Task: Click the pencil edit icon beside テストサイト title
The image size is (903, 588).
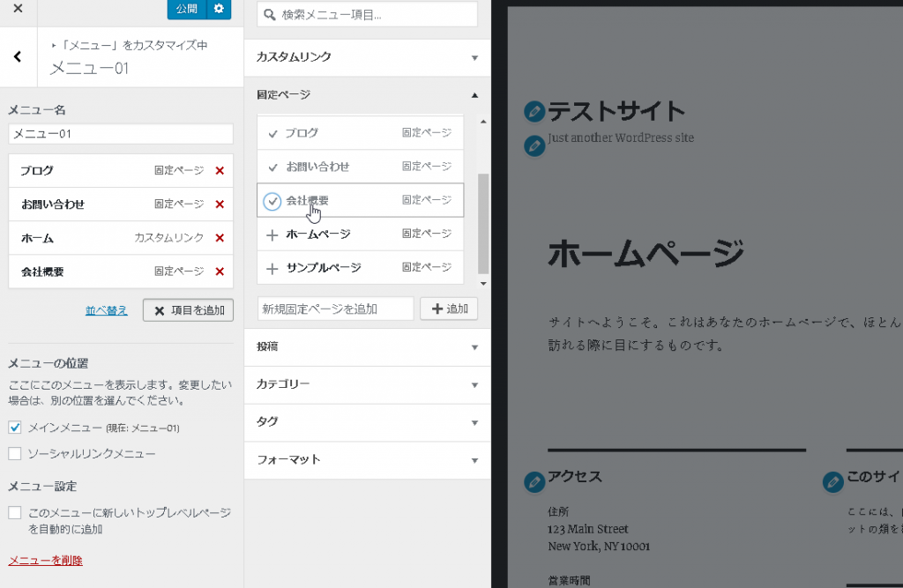Action: tap(534, 112)
